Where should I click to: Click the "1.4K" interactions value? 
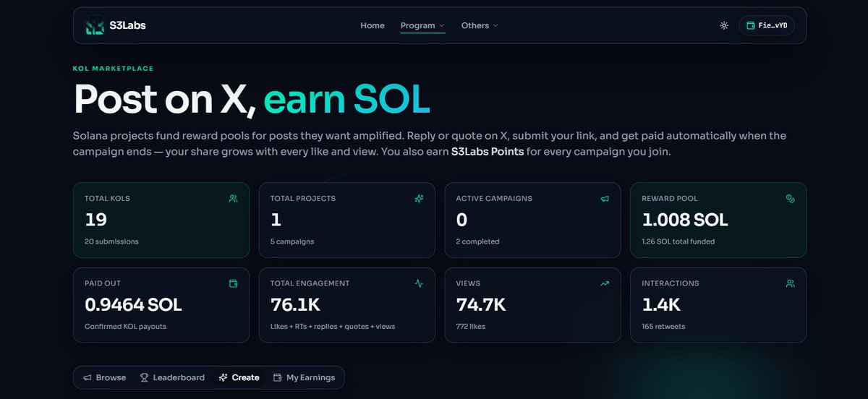[x=661, y=305]
